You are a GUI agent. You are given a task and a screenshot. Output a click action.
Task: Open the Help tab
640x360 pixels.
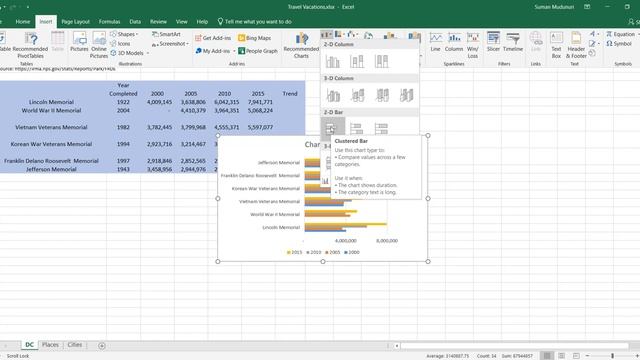click(x=202, y=22)
